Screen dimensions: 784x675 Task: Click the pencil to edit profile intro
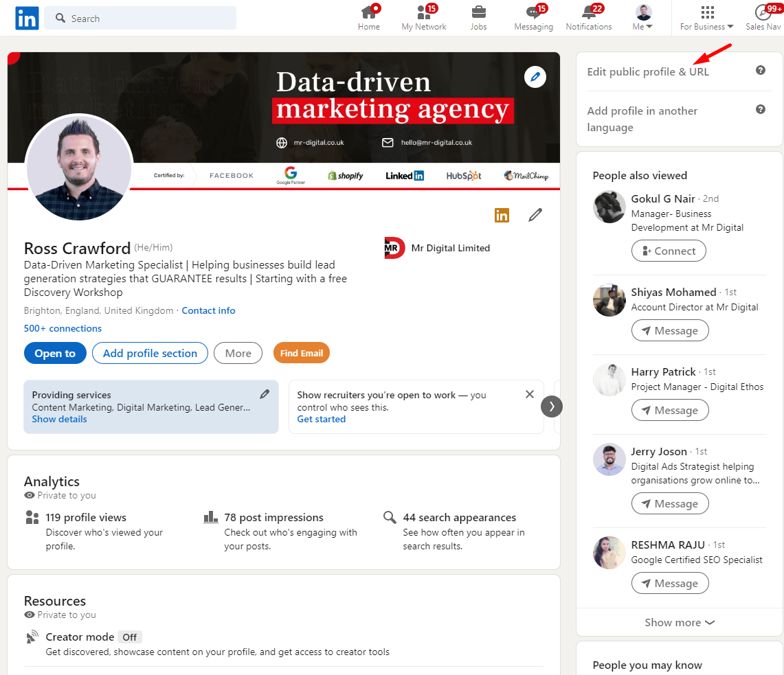coord(535,216)
